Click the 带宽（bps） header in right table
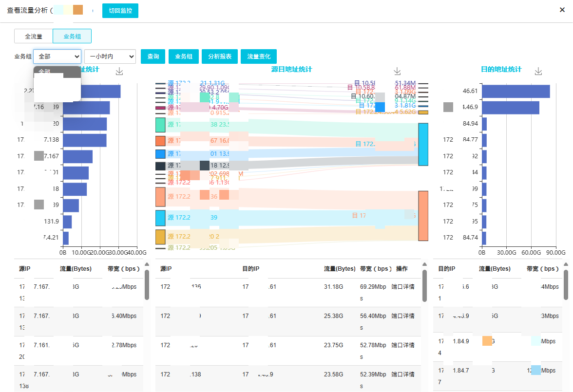This screenshot has width=573, height=392. [x=543, y=269]
